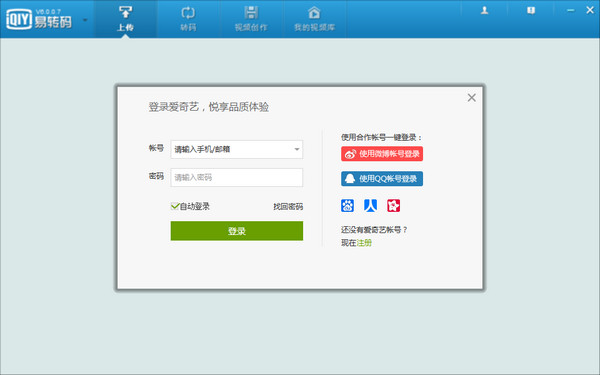Click the Weibo eye logo on red button
Screen dimensions: 600x375
click(x=350, y=154)
